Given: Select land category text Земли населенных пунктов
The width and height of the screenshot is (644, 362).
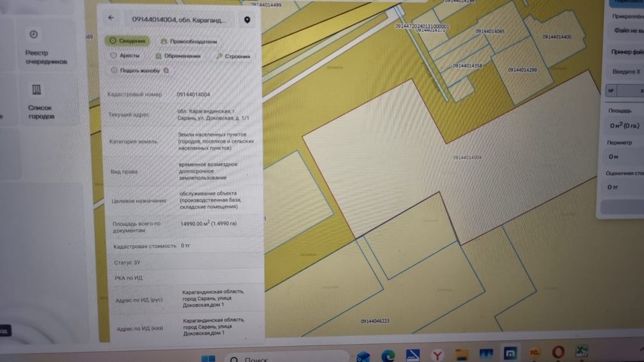Looking at the screenshot, I should coord(216,141).
